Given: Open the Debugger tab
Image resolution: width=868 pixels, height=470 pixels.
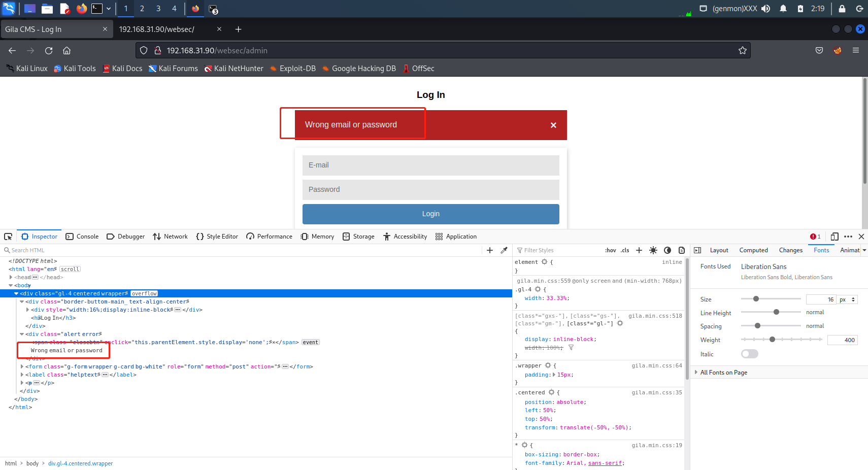Looking at the screenshot, I should click(x=125, y=237).
